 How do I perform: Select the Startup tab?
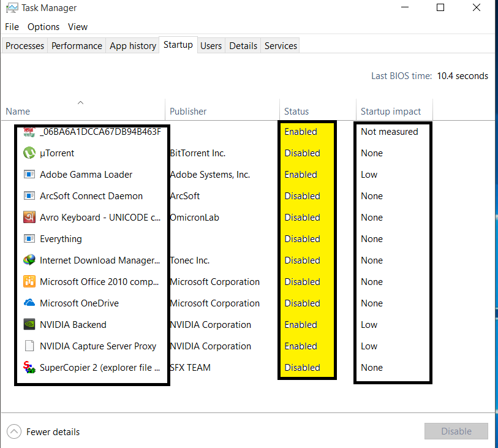click(x=178, y=45)
